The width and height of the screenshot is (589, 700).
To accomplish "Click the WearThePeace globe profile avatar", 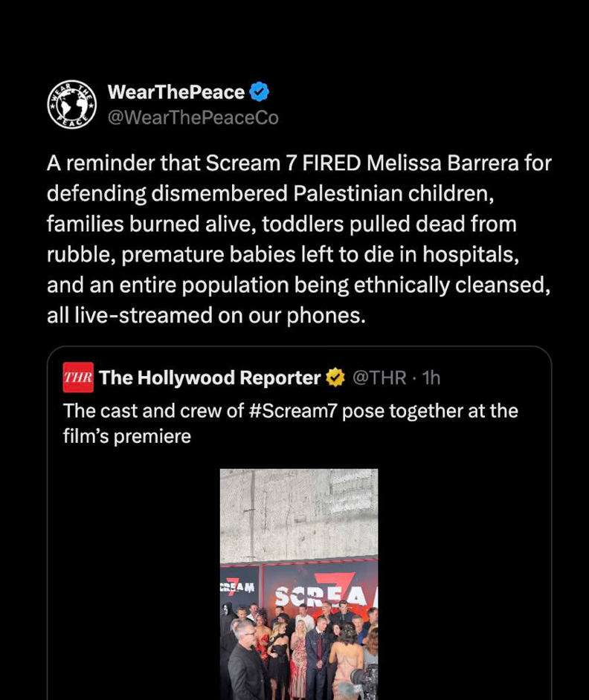I will pyautogui.click(x=72, y=104).
